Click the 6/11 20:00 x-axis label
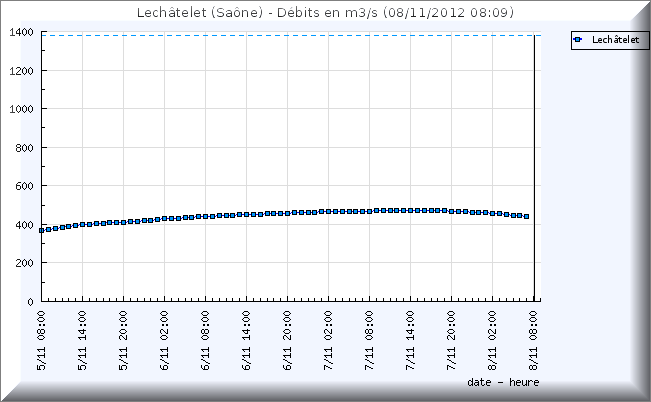Viewport: 651px width, 402px height. tap(287, 341)
